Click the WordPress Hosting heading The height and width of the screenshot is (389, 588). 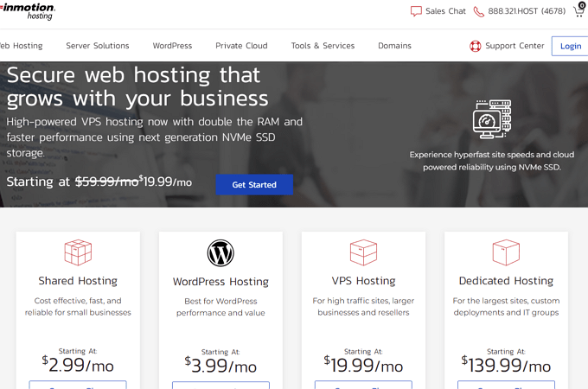220,282
